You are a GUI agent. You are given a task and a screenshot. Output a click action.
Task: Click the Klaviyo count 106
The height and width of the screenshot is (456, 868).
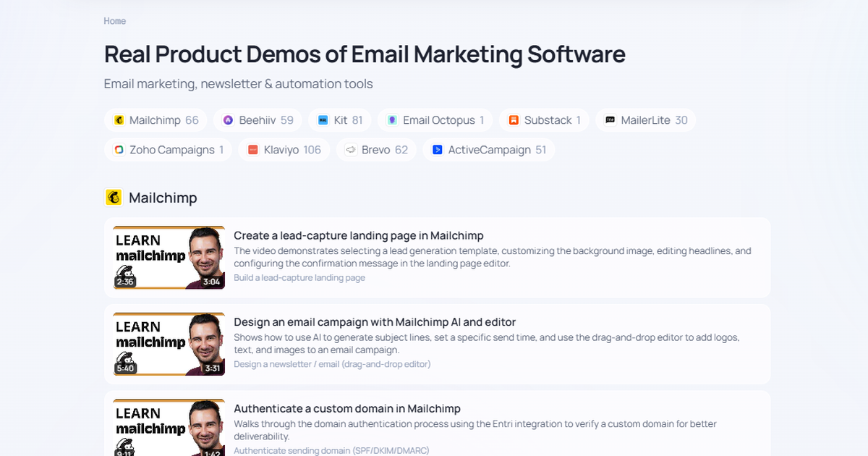click(x=312, y=150)
